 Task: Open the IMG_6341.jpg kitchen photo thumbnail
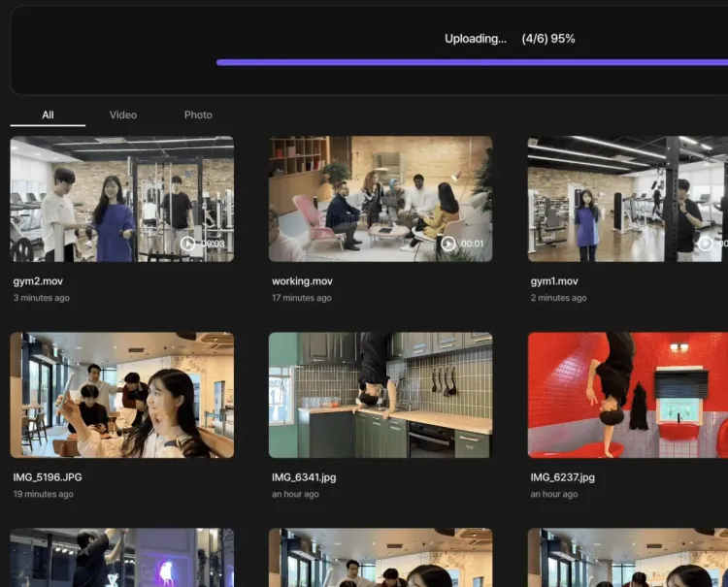[x=381, y=395]
